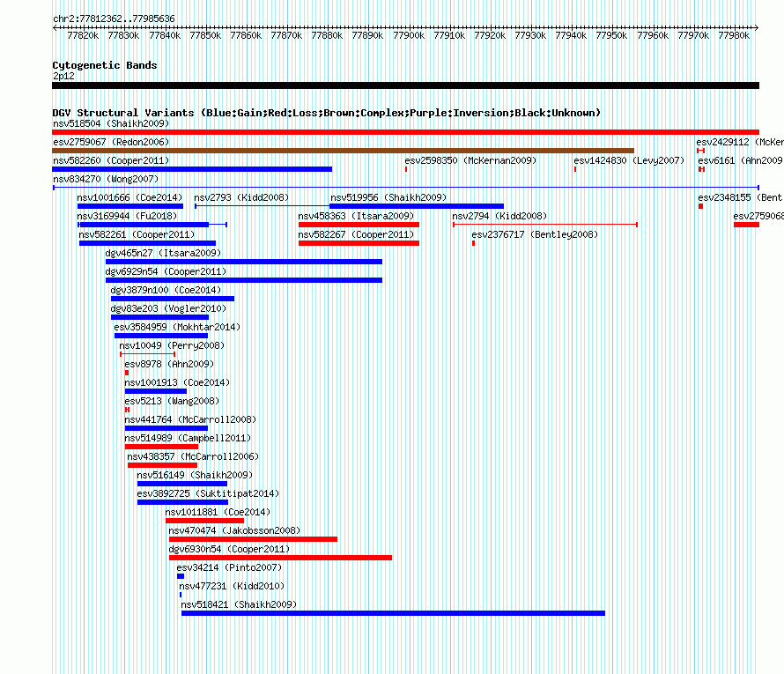784x674 pixels.
Task: Click the nsv518504 (Shaikh2009) red loss bar
Action: [405, 132]
